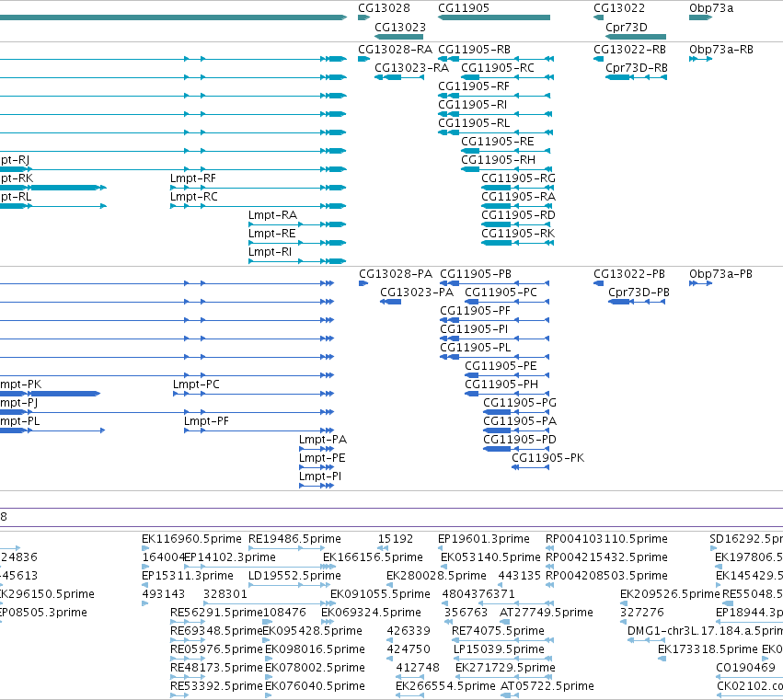Select protein CG13028-PA
Screen dimensions: 783x700
[396, 274]
